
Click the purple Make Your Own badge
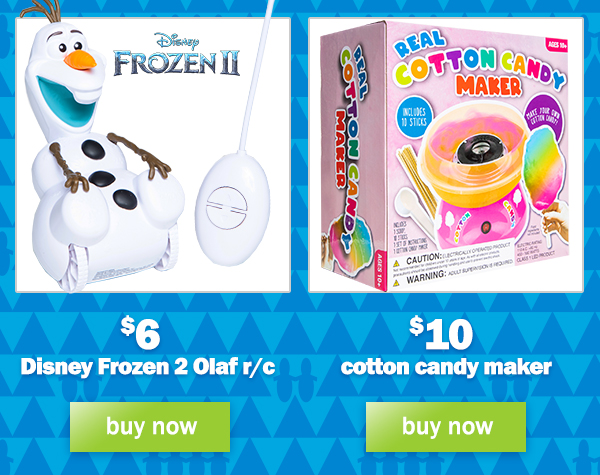point(543,117)
